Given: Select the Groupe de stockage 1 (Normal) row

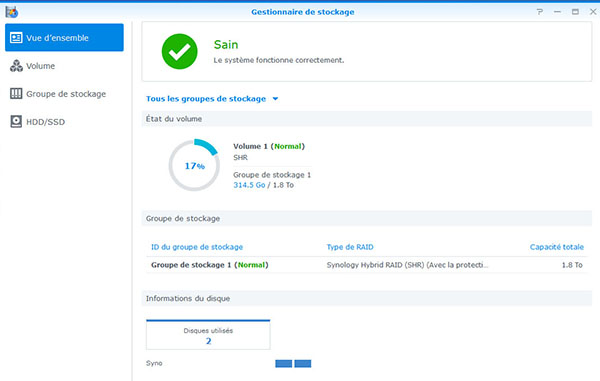Looking at the screenshot, I should click(x=367, y=265).
